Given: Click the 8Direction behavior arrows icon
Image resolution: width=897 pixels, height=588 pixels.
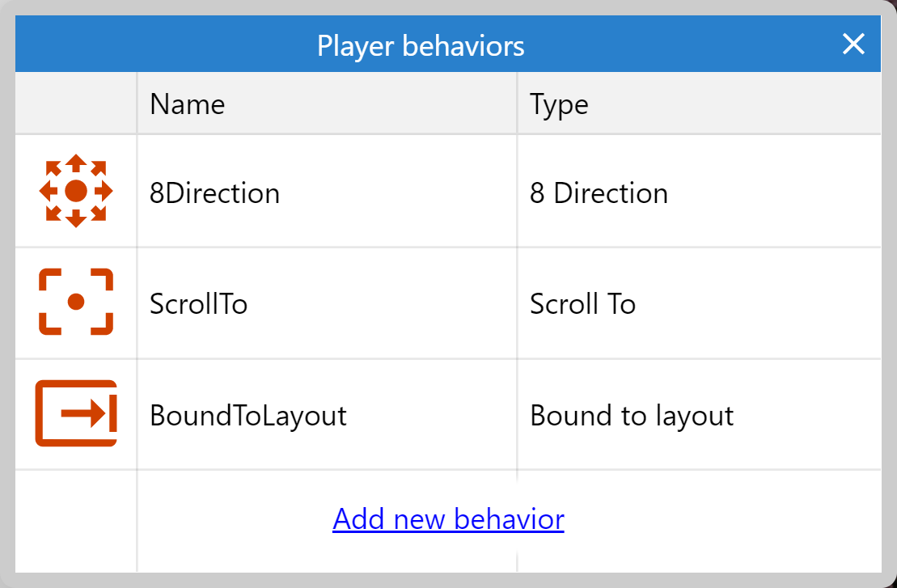Looking at the screenshot, I should [76, 191].
